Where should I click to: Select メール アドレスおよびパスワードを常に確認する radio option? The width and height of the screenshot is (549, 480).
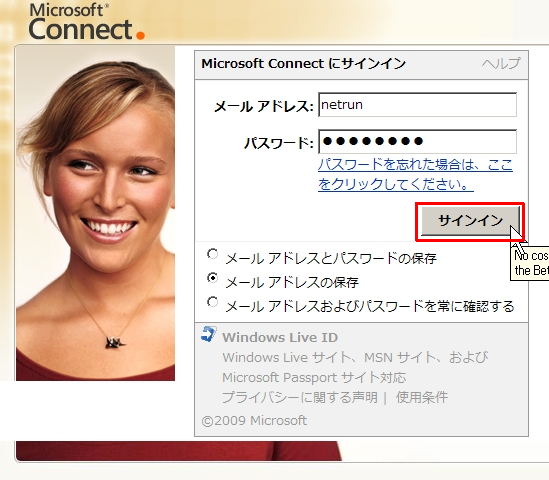coord(212,302)
